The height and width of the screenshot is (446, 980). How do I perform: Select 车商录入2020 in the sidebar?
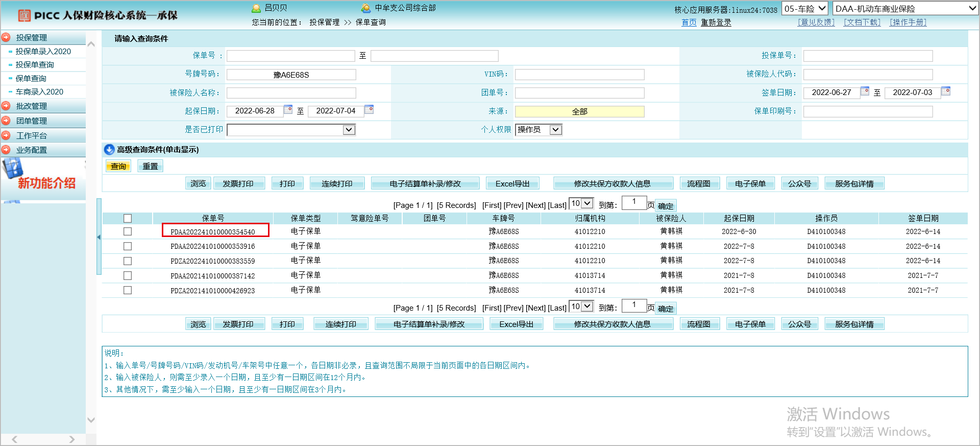point(39,92)
